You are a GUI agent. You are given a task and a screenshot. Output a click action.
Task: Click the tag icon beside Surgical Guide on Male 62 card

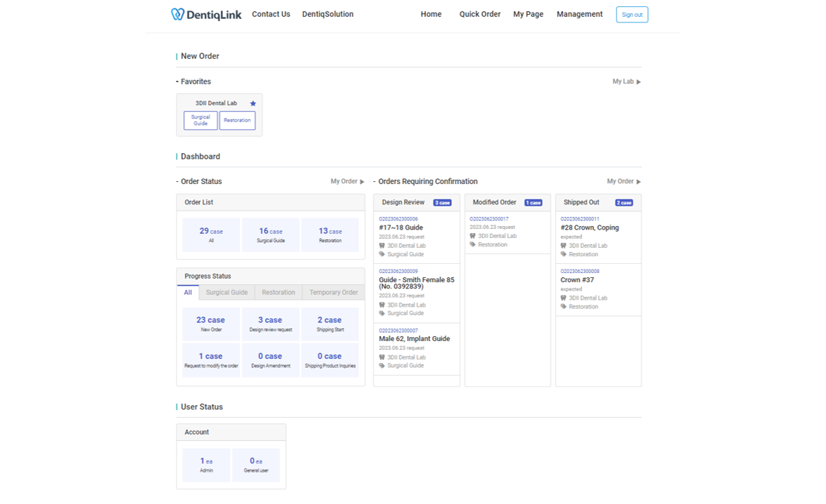coord(382,365)
